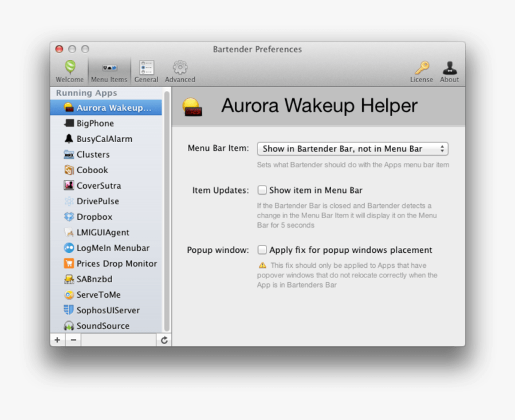
Task: Click the Dropbox box icon
Action: point(69,216)
